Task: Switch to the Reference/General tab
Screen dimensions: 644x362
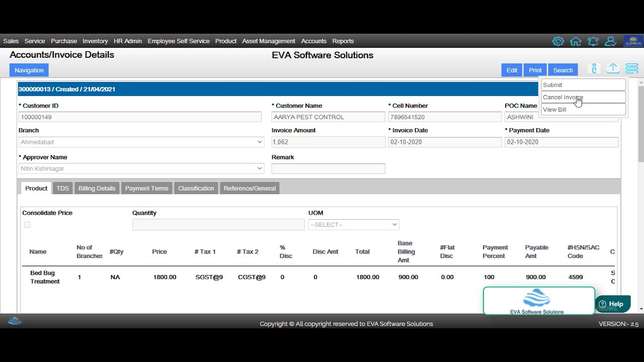Action: 250,188
